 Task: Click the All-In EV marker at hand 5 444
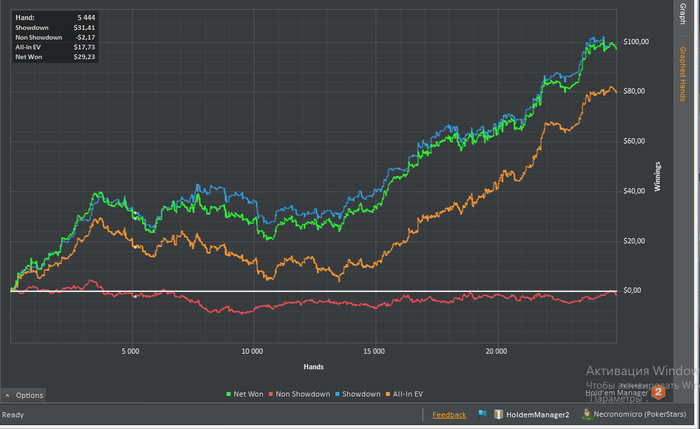coord(135,246)
